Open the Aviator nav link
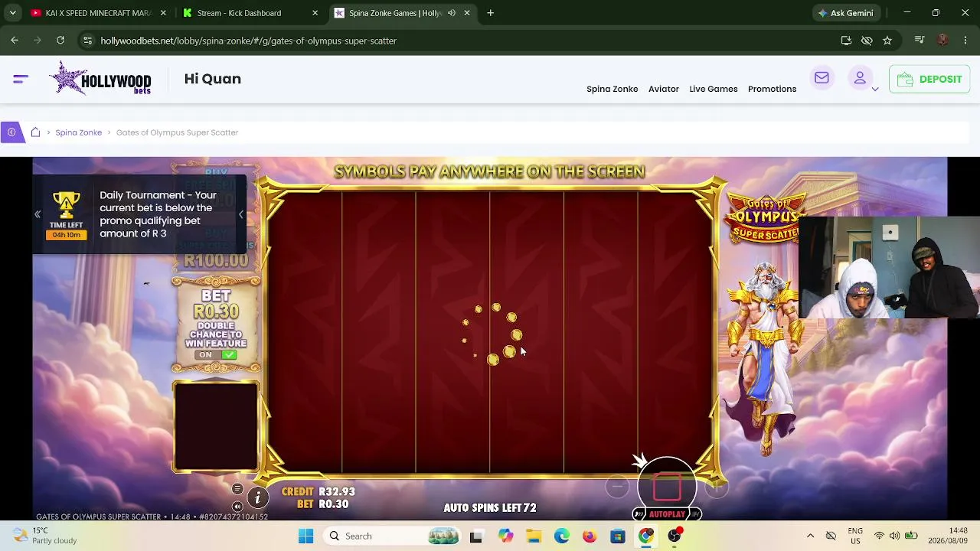980x551 pixels. 664,89
